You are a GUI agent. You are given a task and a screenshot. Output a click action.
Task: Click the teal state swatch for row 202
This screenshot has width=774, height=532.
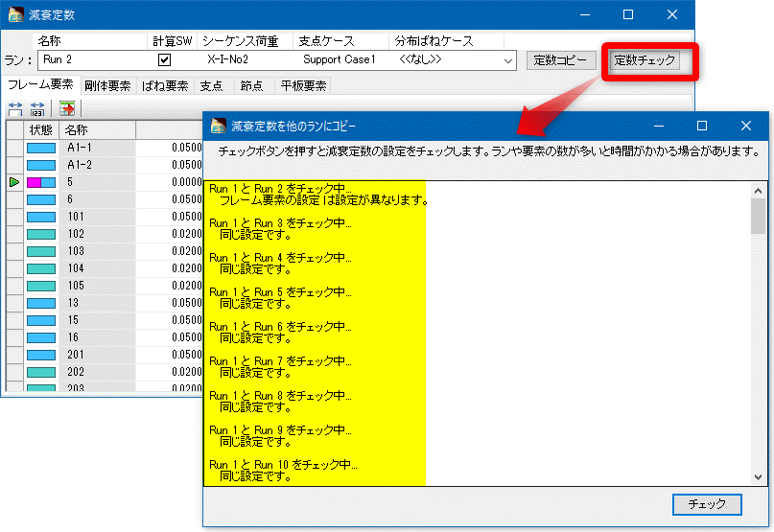pyautogui.click(x=41, y=372)
